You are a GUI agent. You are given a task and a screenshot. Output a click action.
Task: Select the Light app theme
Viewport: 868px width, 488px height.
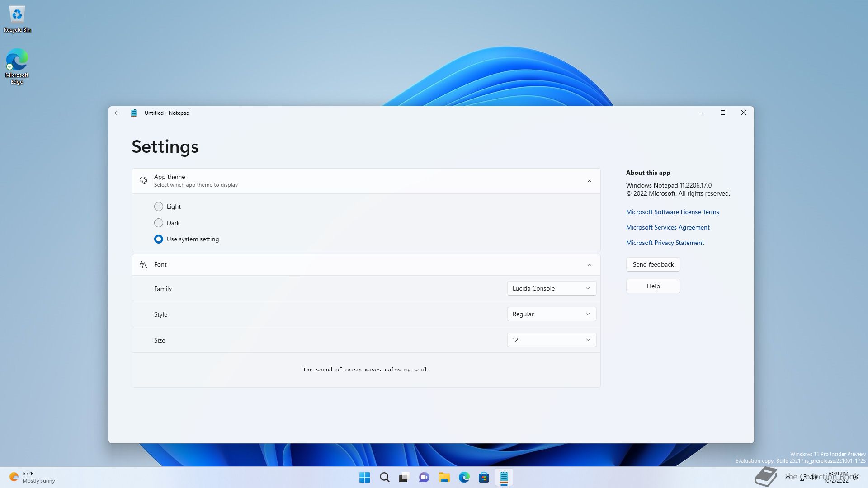pos(159,206)
